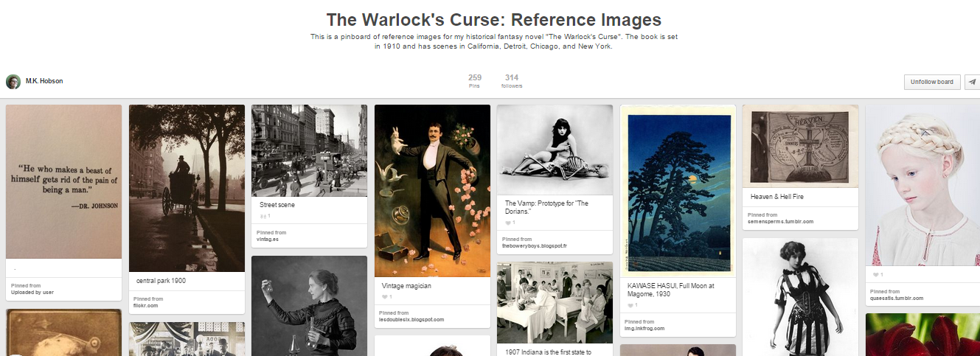Open the red flowers pin image
Viewport: 980px width, 356px height.
[x=922, y=335]
